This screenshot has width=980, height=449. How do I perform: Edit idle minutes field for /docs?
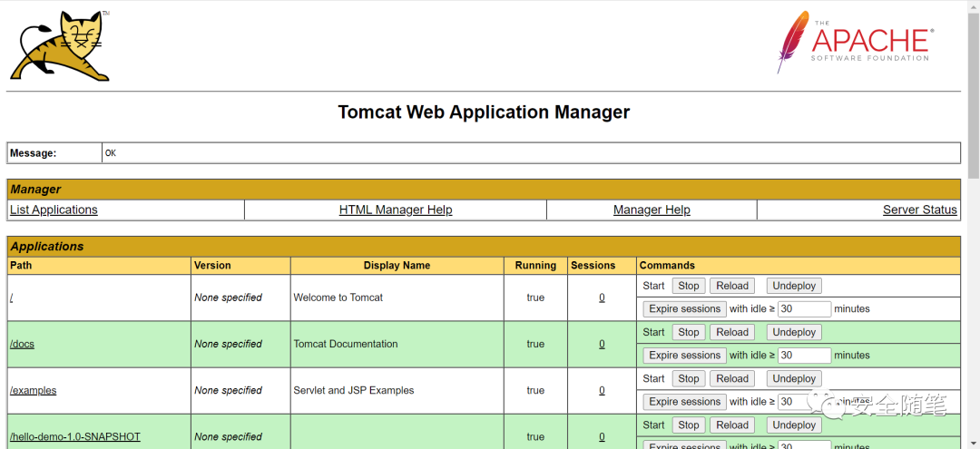coord(805,356)
